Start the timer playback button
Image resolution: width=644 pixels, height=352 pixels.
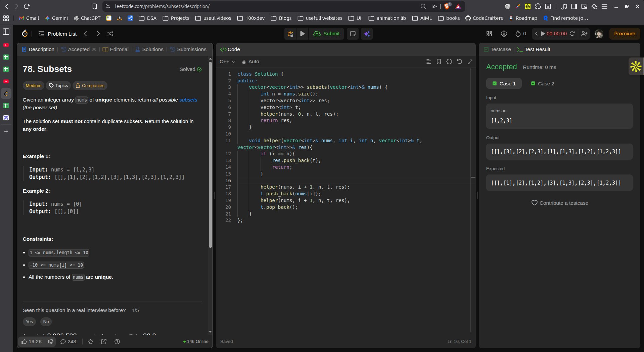click(x=543, y=34)
